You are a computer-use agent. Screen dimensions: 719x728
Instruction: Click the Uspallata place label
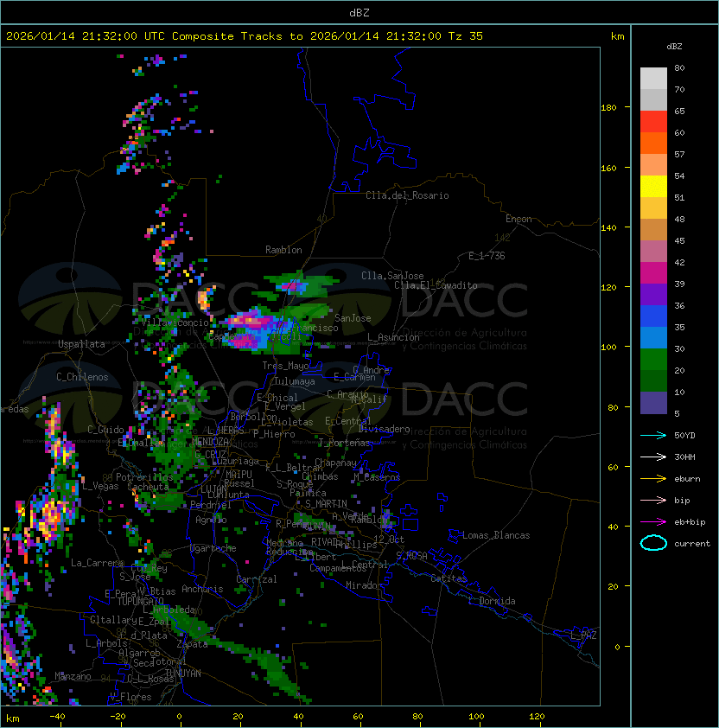click(x=81, y=344)
